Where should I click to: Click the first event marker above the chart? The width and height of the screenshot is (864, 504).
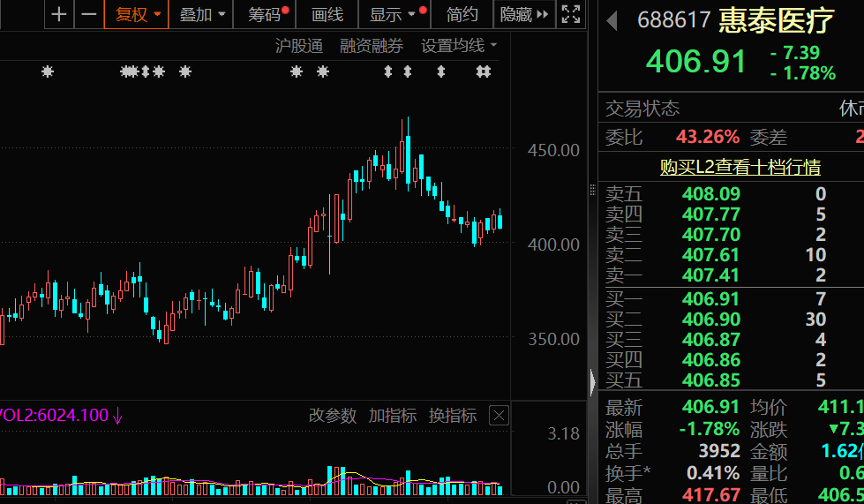point(48,72)
